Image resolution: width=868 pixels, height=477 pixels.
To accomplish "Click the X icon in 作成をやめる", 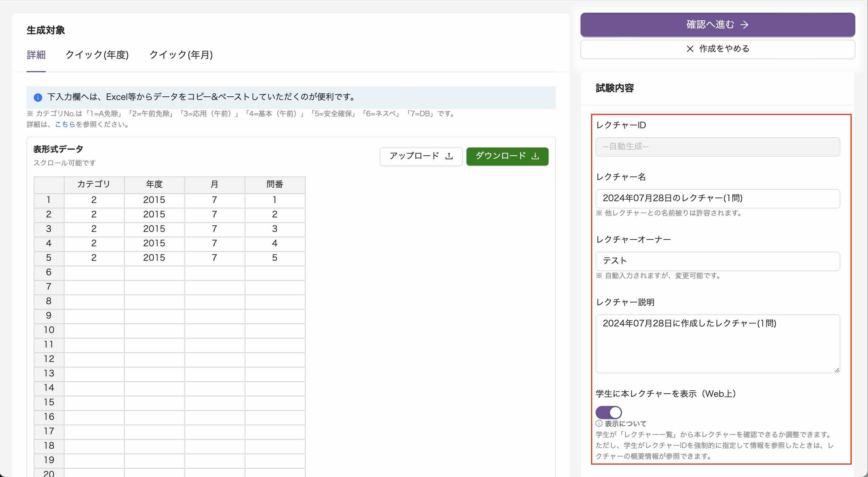I will click(690, 49).
